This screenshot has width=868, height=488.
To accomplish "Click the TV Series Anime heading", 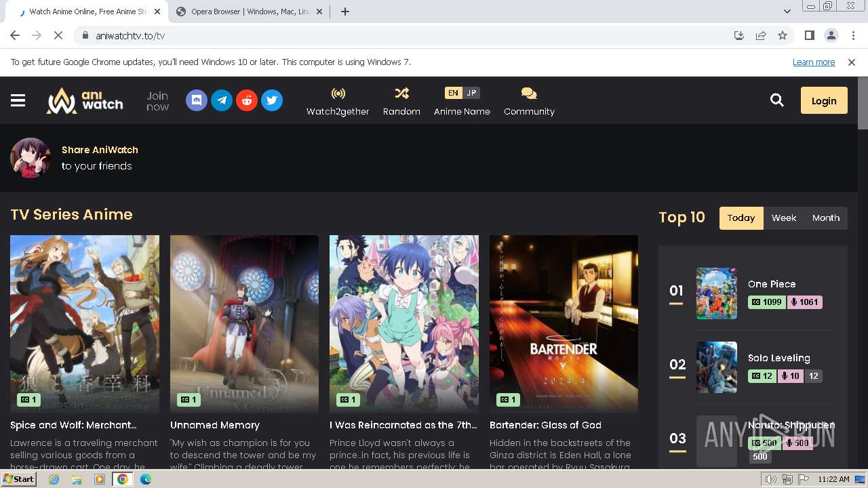I will pyautogui.click(x=71, y=215).
